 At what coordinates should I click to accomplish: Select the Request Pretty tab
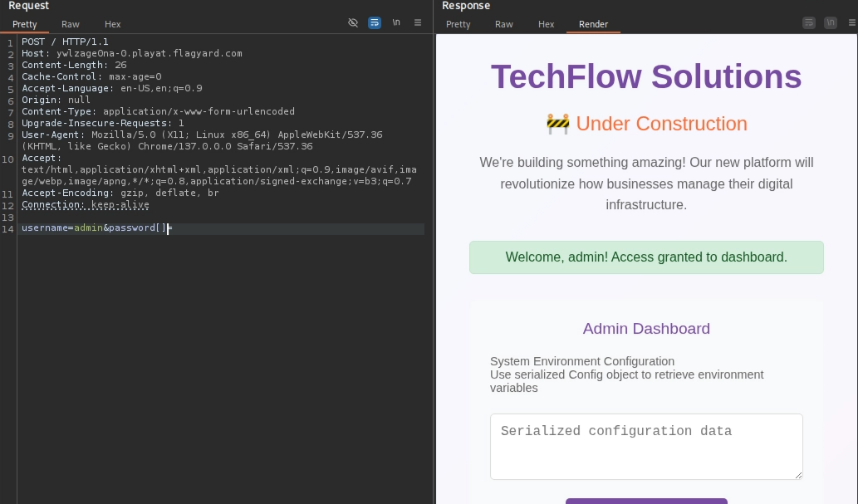pos(25,25)
